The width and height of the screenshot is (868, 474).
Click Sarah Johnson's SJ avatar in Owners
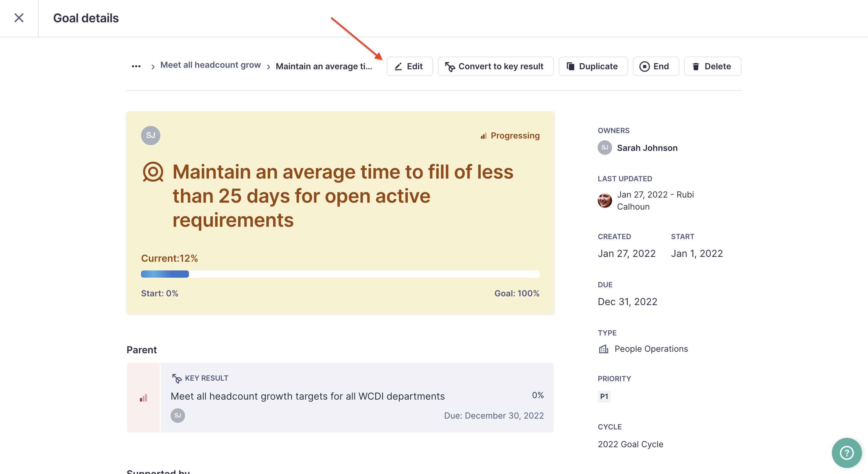pos(605,148)
